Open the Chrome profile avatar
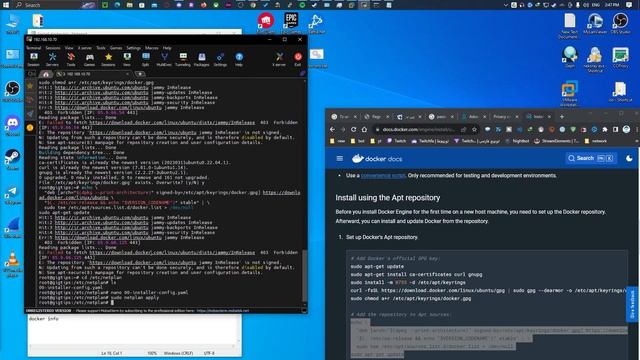This screenshot has height=360, width=640. pyautogui.click(x=626, y=129)
